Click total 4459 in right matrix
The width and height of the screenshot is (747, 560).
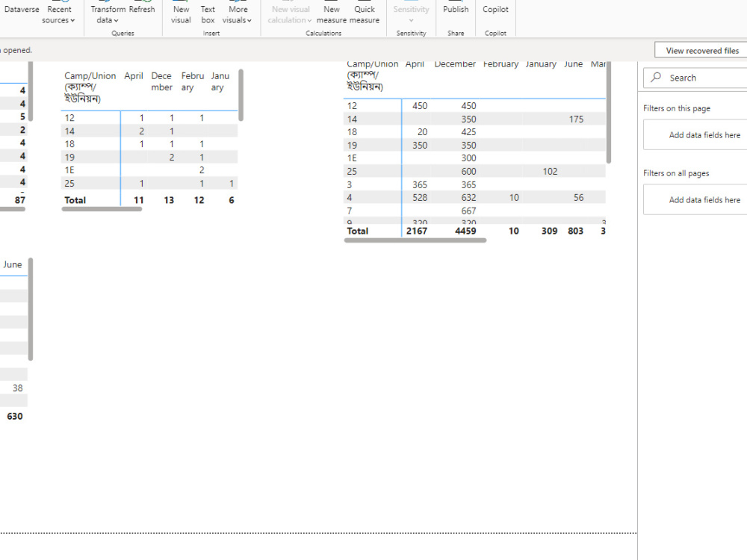[x=465, y=231]
